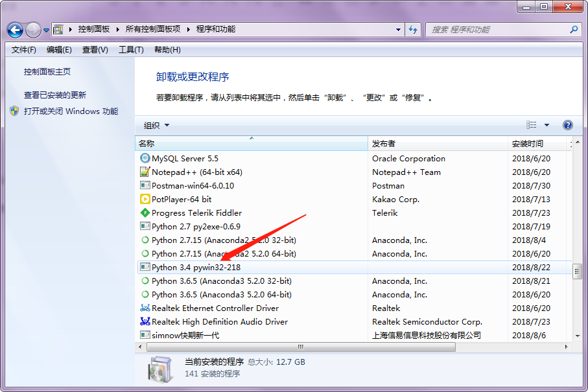Click Realtek Ethernet Controller Driver icon
588x392 pixels.
(x=145, y=308)
